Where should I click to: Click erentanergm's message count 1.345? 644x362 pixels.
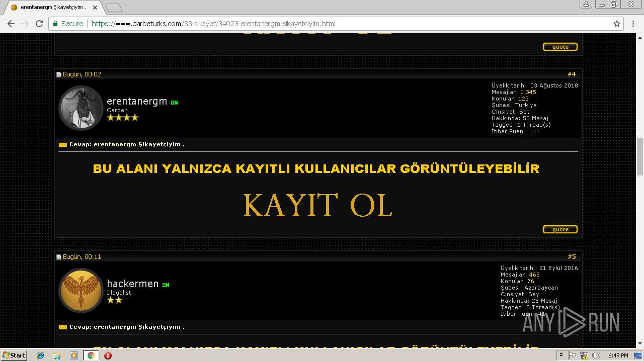tap(528, 92)
